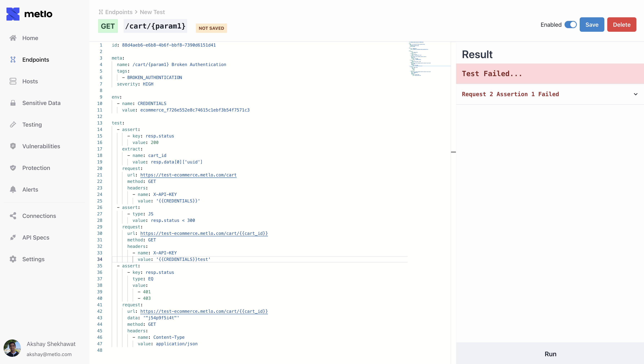Click the Run button
This screenshot has height=364, width=644.
pyautogui.click(x=550, y=354)
